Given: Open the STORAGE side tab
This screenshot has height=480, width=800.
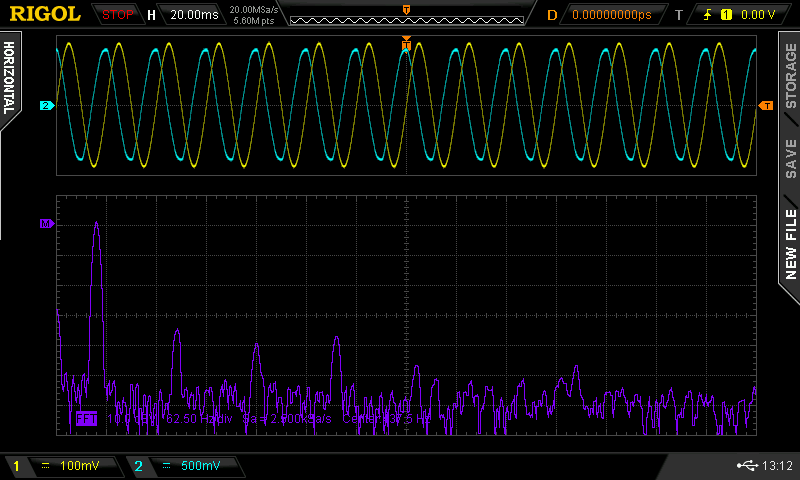Looking at the screenshot, I should (x=790, y=76).
